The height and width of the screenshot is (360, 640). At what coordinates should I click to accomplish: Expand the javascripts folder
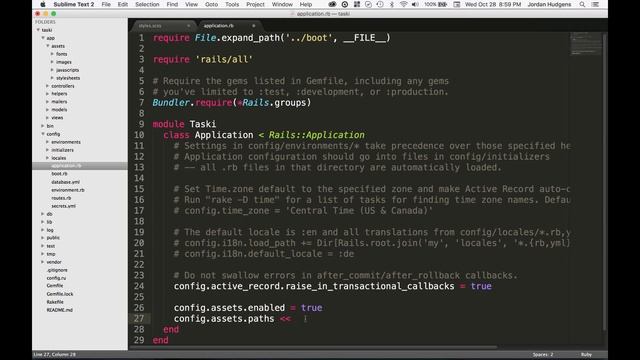point(52,70)
